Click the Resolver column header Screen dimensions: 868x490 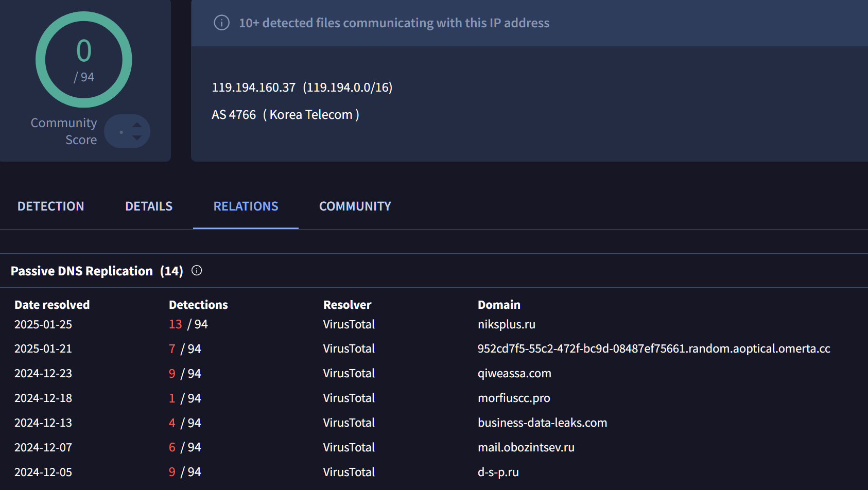(347, 305)
